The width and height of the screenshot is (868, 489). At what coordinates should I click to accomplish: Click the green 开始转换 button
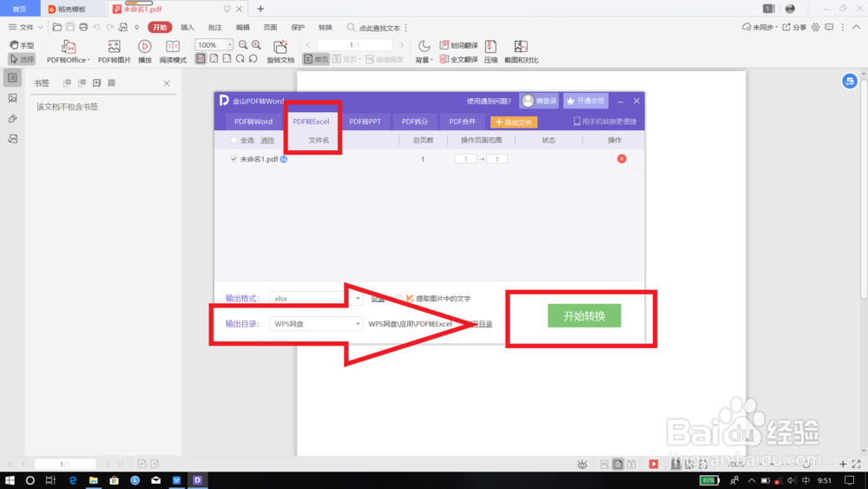tap(584, 315)
